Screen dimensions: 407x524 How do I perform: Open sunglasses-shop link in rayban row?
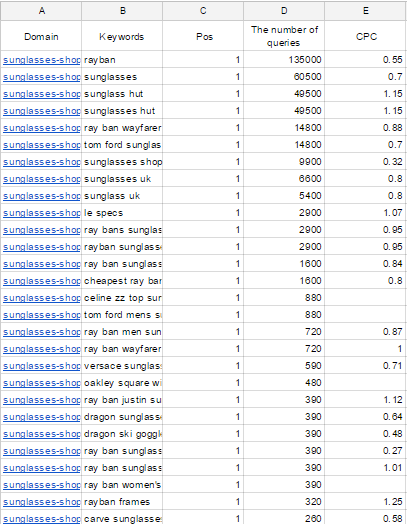(41, 60)
